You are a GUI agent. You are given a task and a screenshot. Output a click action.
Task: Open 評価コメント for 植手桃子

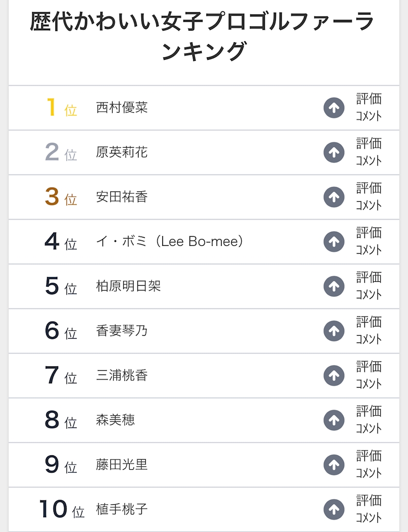coord(369,510)
